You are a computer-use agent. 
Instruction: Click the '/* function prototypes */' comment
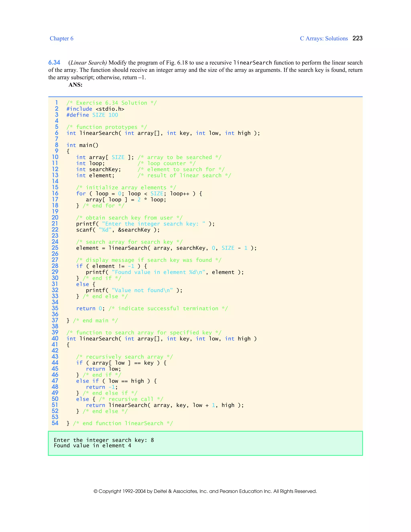(x=107, y=127)
